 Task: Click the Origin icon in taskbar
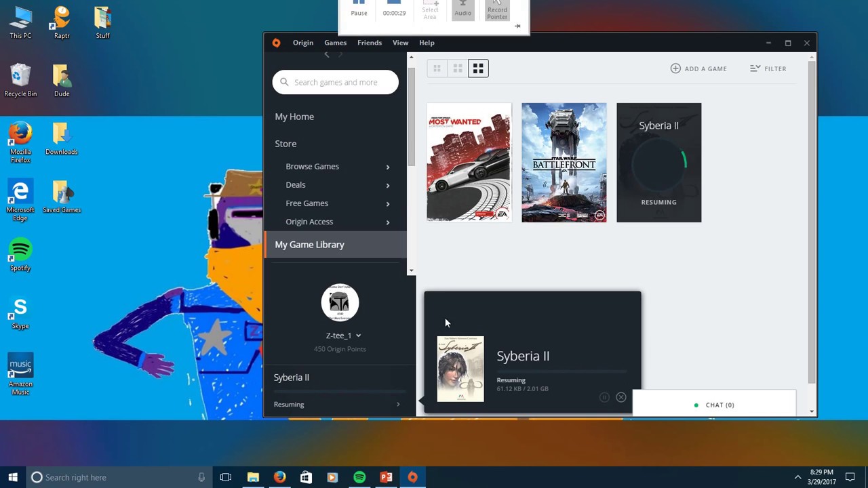pyautogui.click(x=412, y=477)
